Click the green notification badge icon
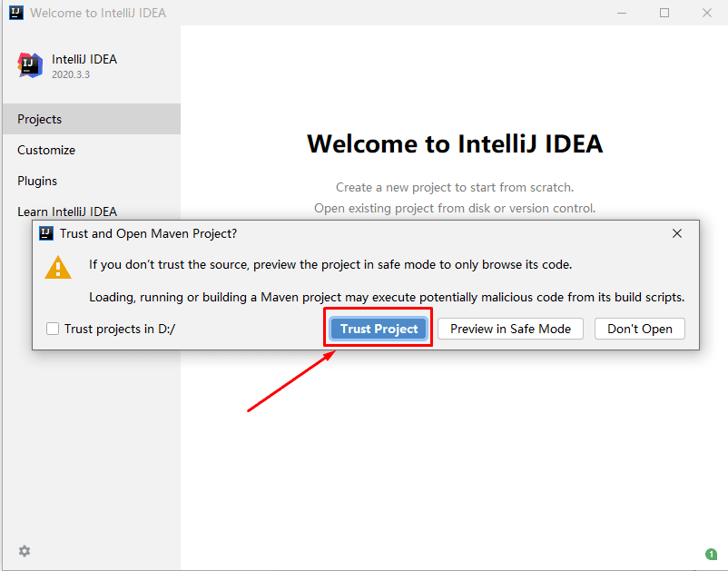Image resolution: width=728 pixels, height=571 pixels. click(x=711, y=554)
